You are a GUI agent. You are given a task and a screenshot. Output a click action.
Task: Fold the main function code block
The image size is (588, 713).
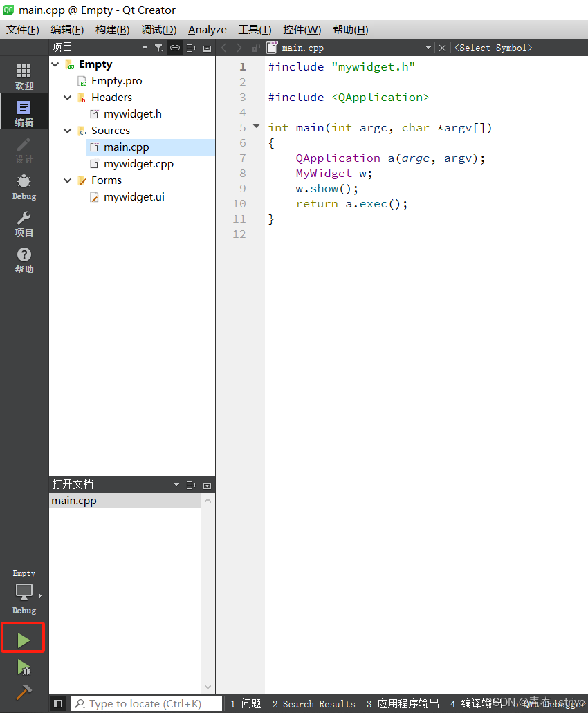click(x=256, y=127)
